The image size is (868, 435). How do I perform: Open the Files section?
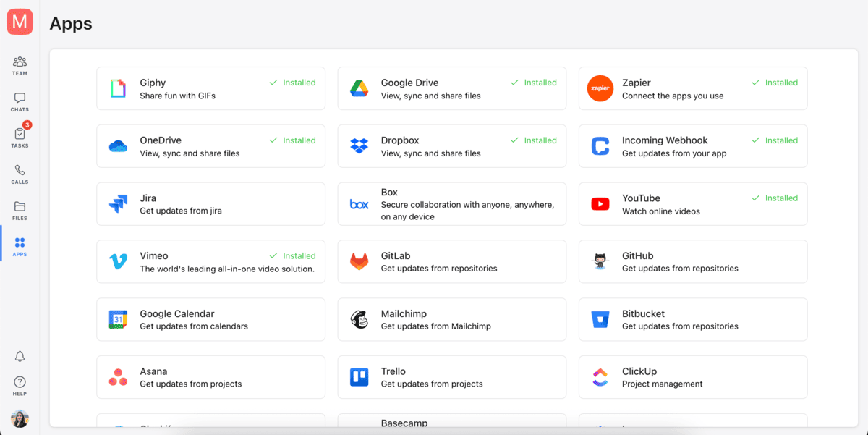pyautogui.click(x=19, y=210)
